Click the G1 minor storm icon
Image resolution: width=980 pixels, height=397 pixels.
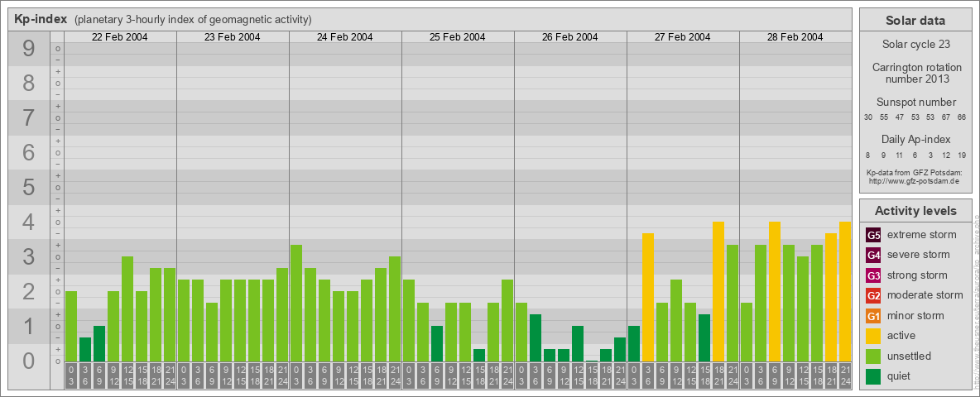873,316
